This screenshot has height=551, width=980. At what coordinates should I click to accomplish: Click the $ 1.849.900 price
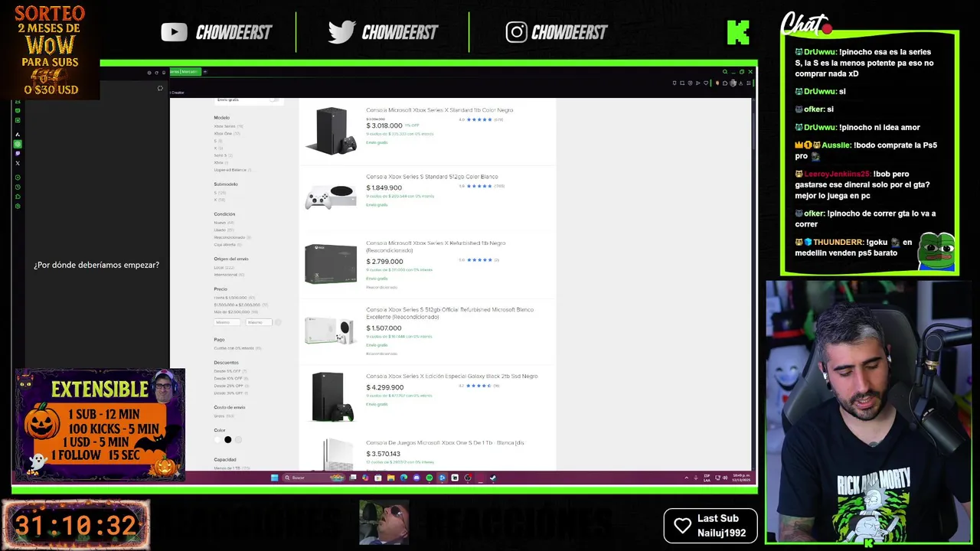pyautogui.click(x=384, y=187)
